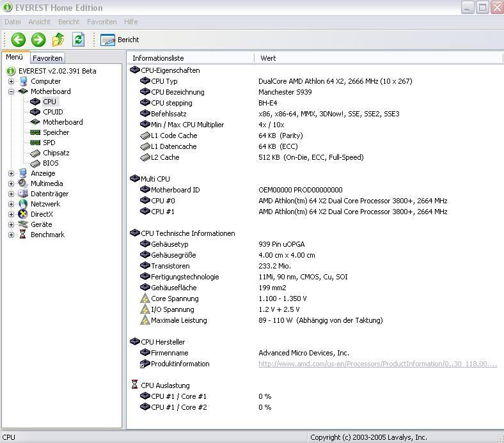Open the Favoriten menu in menu bar
This screenshot has height=443, width=504.
[102, 22]
